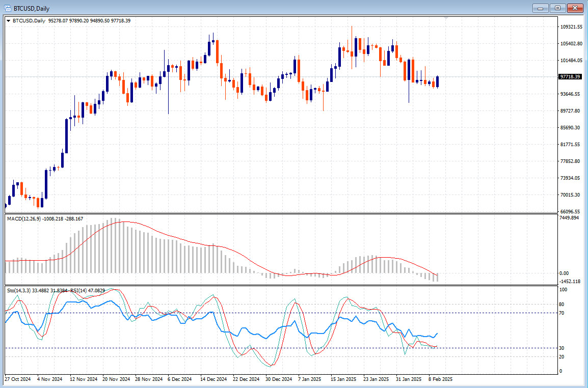Click the 20 Nov 2024 date on time axis
Viewport: 588px width, 388px height.
tap(116, 379)
